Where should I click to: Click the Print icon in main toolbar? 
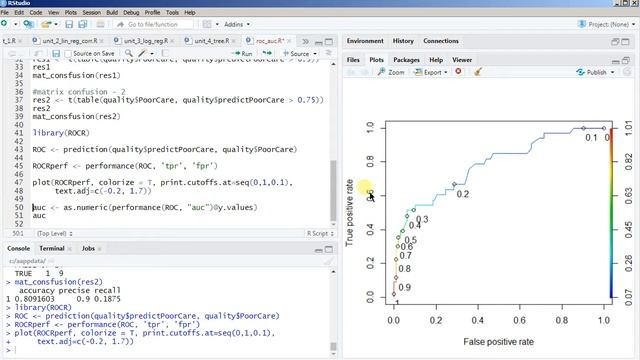[100, 24]
